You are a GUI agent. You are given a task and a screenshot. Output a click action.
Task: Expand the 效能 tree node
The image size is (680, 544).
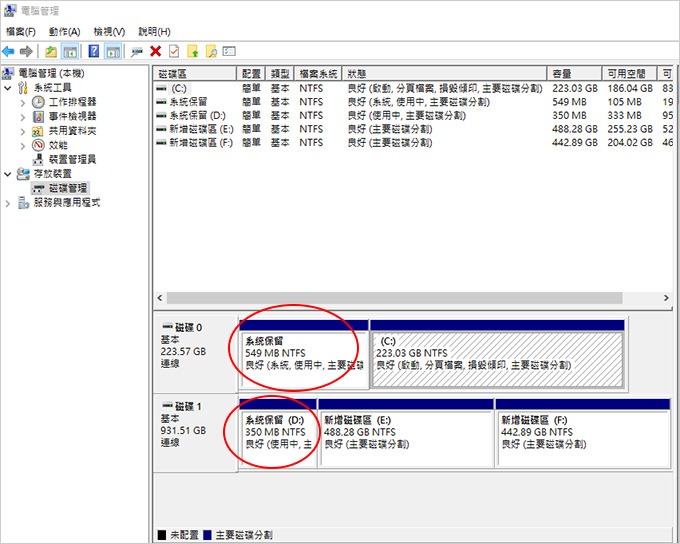click(x=23, y=146)
